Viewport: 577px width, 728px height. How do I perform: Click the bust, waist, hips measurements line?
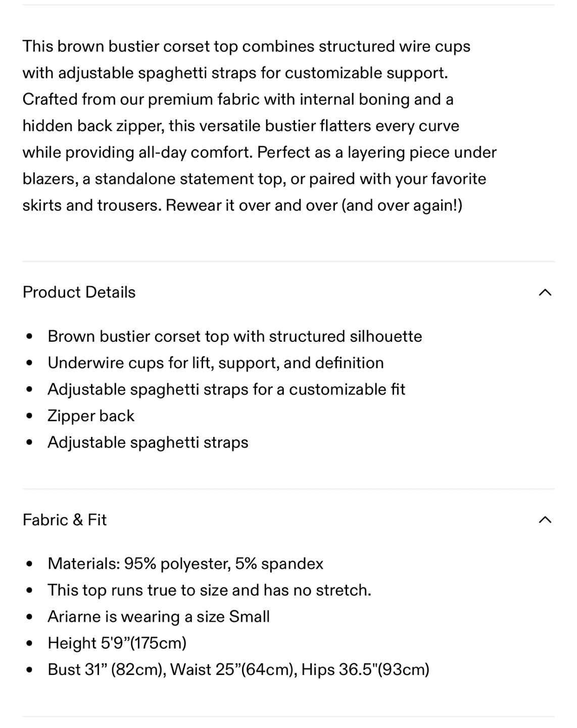click(238, 669)
